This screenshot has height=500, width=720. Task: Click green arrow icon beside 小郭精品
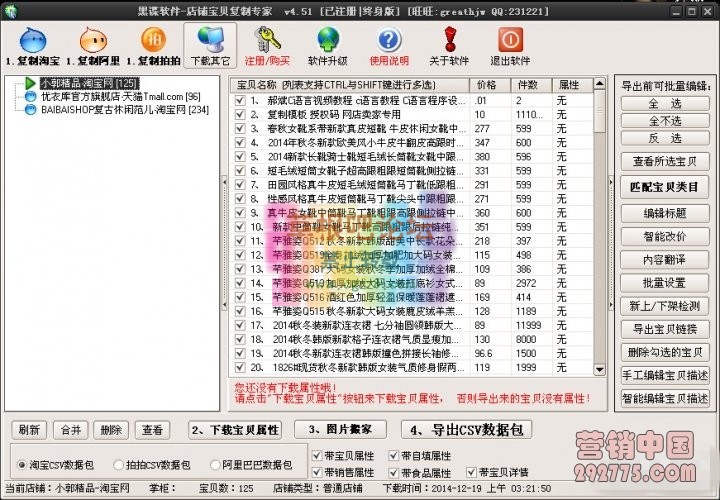(x=30, y=83)
